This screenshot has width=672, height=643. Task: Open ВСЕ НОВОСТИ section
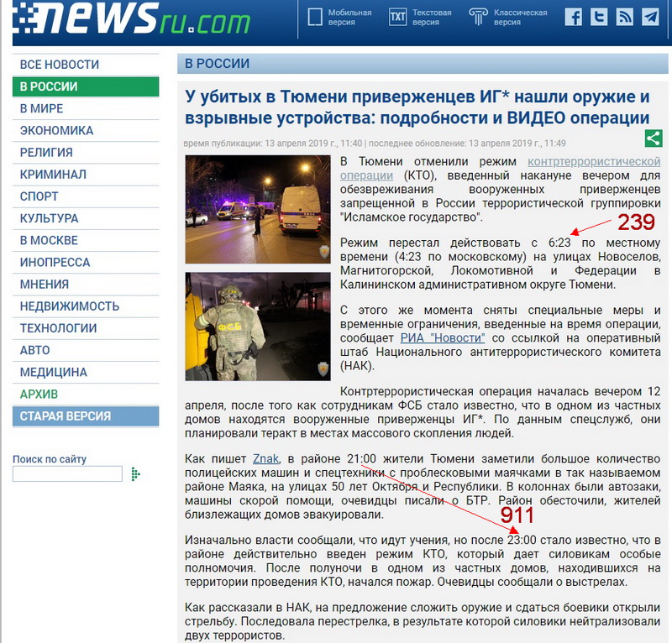[86, 65]
